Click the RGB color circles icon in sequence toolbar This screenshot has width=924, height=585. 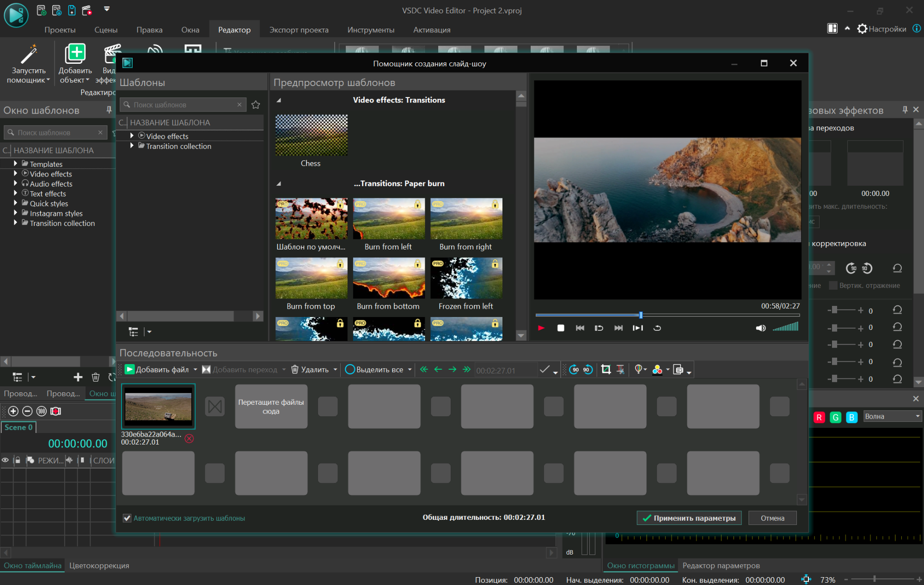coord(657,370)
